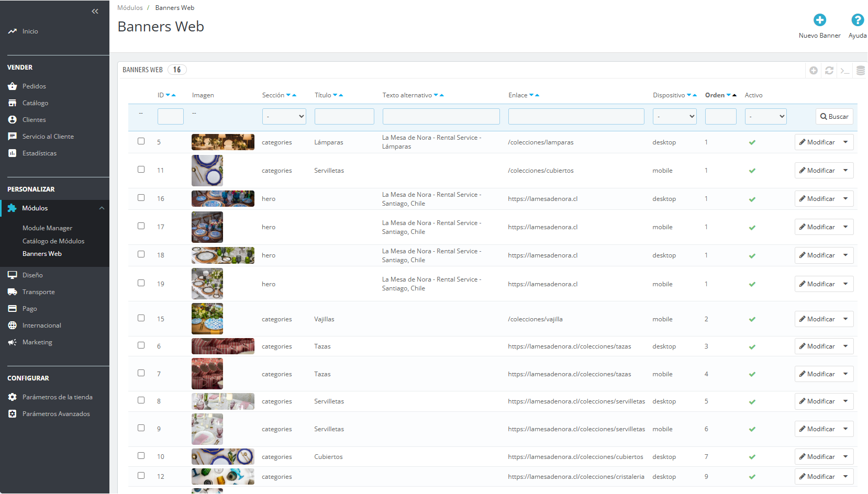Click Lámparas banner thumbnail image
The width and height of the screenshot is (868, 494).
(223, 142)
